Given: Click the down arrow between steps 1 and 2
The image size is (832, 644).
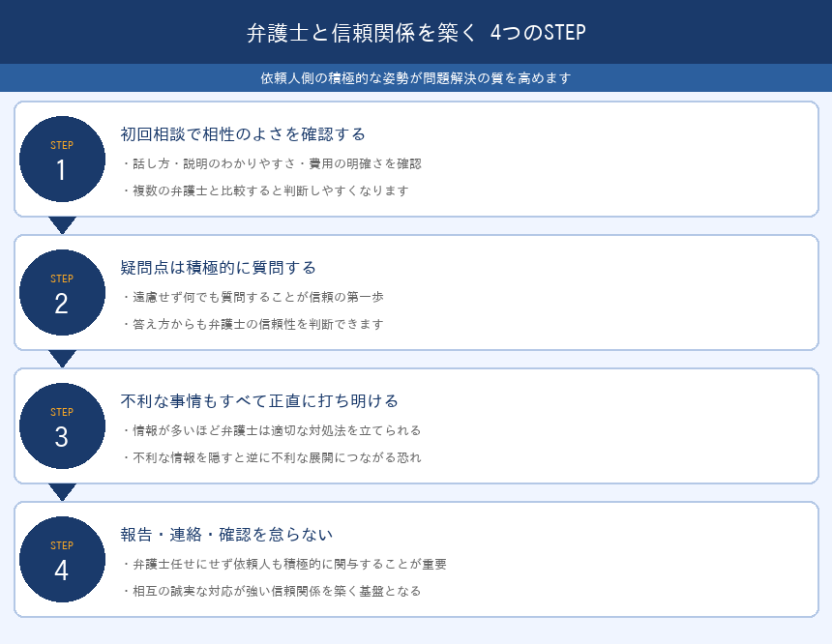Looking at the screenshot, I should 62,224.
